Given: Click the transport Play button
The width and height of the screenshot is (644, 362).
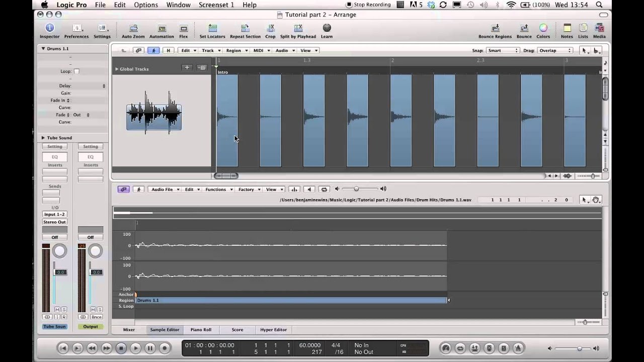Looking at the screenshot, I should click(135, 348).
